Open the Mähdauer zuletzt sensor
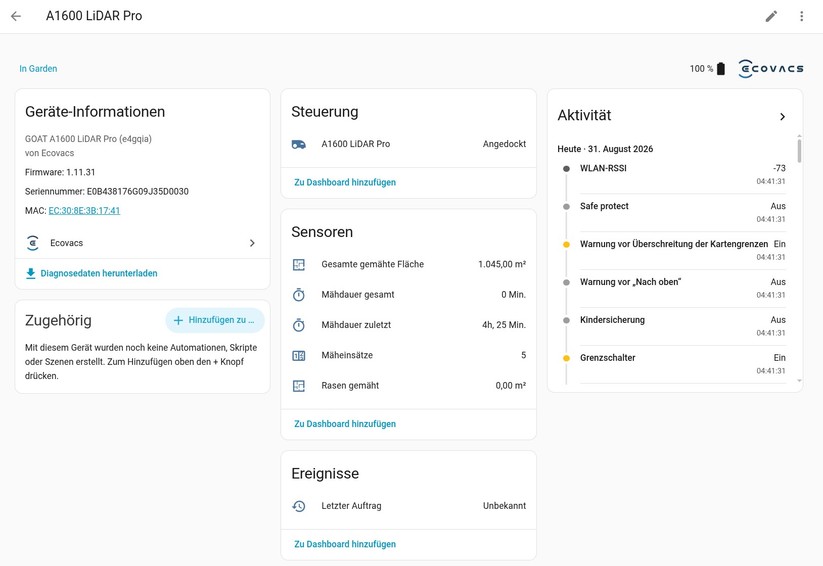823x566 pixels. (408, 326)
